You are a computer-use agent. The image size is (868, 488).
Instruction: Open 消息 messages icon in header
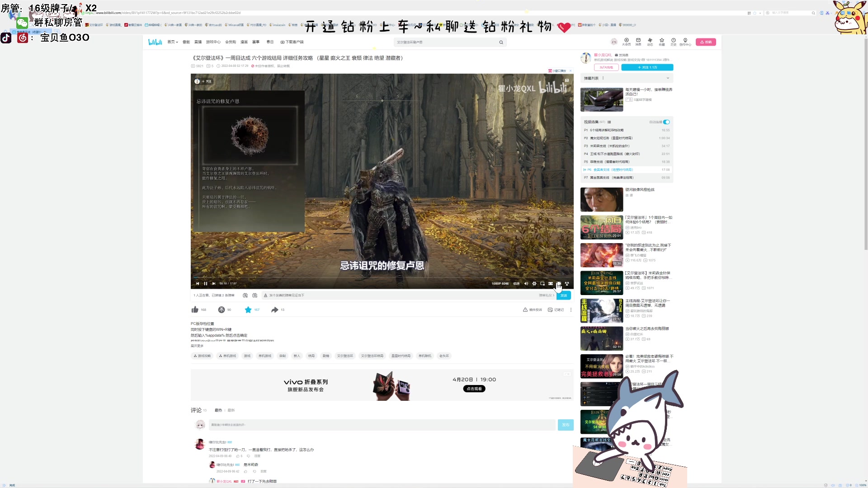click(x=638, y=42)
